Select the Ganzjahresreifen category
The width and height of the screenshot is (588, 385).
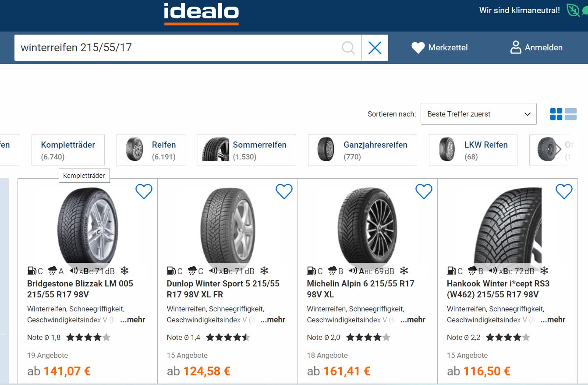pyautogui.click(x=362, y=150)
